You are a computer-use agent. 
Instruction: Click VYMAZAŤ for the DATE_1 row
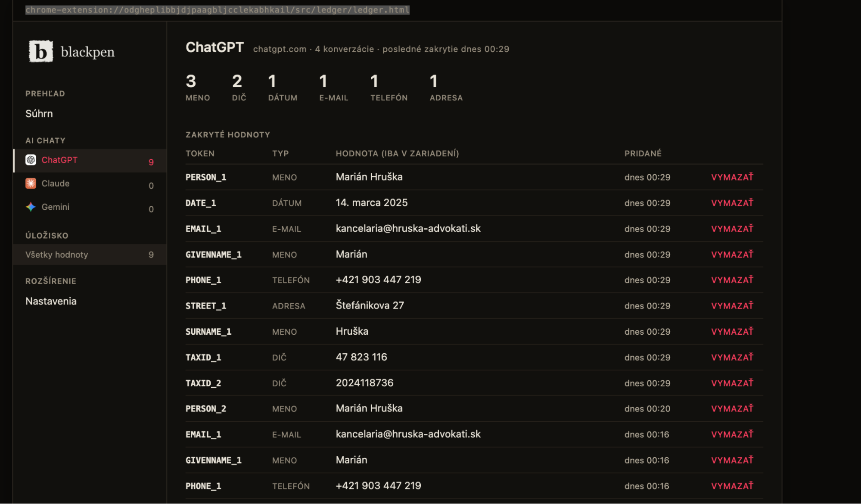point(732,203)
